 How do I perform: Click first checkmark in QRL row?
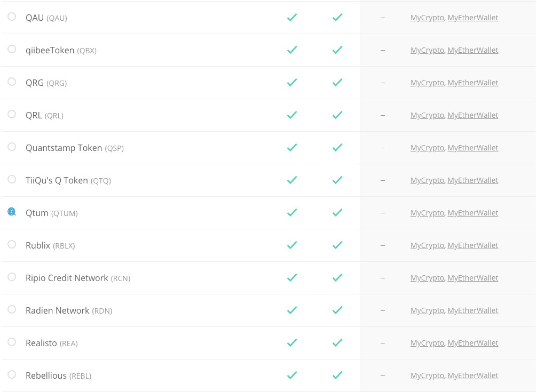pyautogui.click(x=292, y=115)
